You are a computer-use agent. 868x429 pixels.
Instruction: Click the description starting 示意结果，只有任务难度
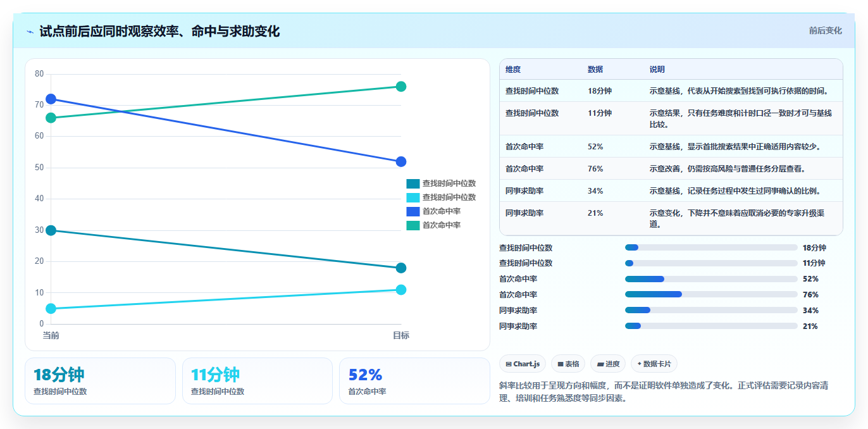(741, 118)
